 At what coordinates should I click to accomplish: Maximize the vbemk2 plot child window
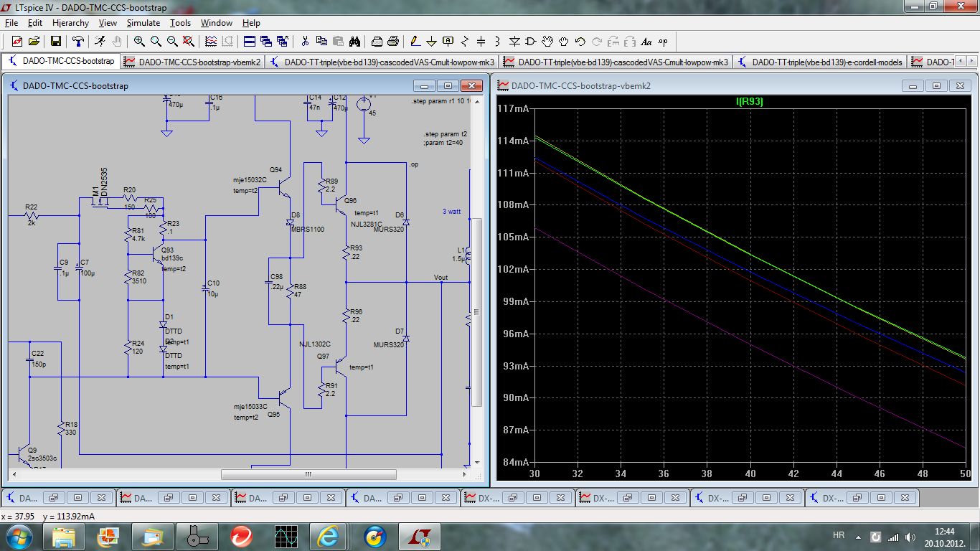tap(936, 85)
